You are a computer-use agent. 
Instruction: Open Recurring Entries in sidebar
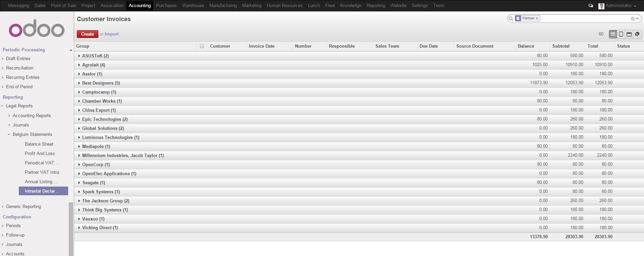[22, 78]
